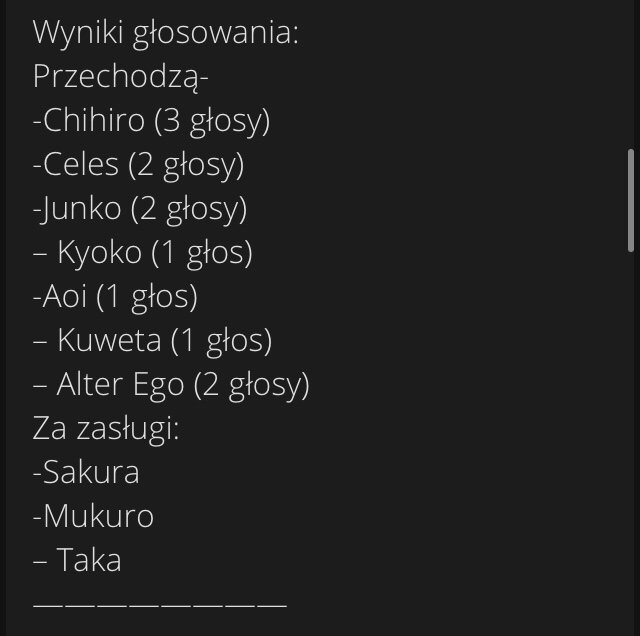Click the "(2 głosy)" count beside Junko
Image resolution: width=640 pixels, height=636 pixels.
coord(189,209)
